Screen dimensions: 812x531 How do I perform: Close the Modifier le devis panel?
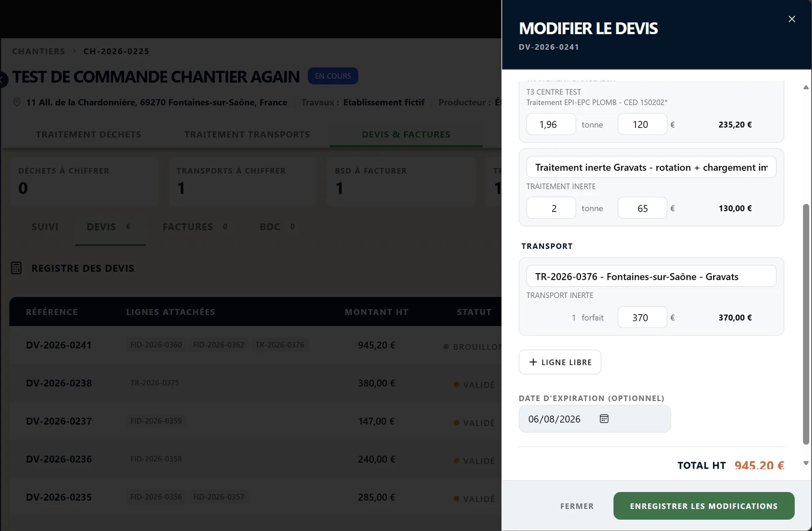pos(792,19)
